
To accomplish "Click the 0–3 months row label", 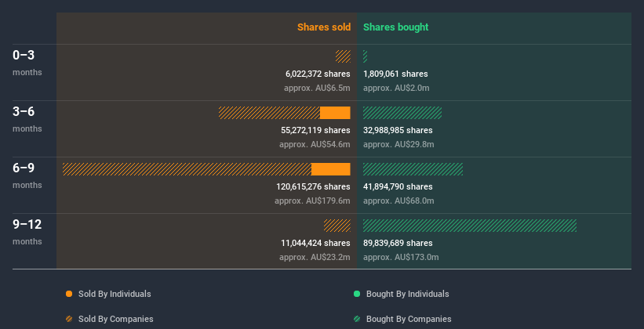I will click(27, 63).
